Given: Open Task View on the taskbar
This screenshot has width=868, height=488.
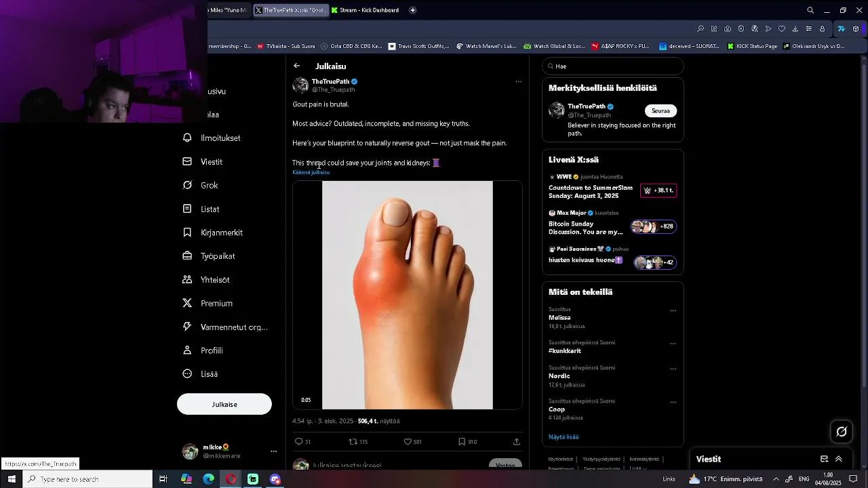Looking at the screenshot, I should click(163, 479).
